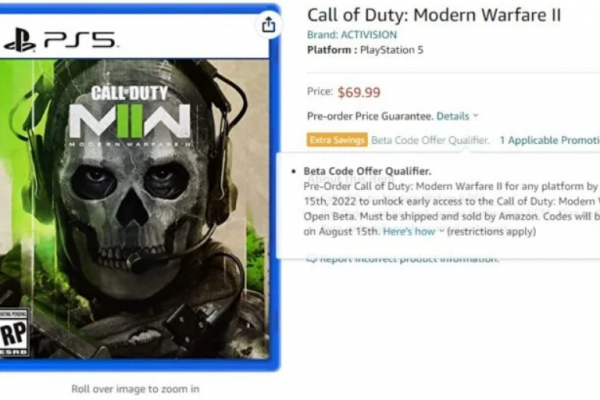Click the ESRB RP rating badge
This screenshot has height=400, width=600.
14,332
